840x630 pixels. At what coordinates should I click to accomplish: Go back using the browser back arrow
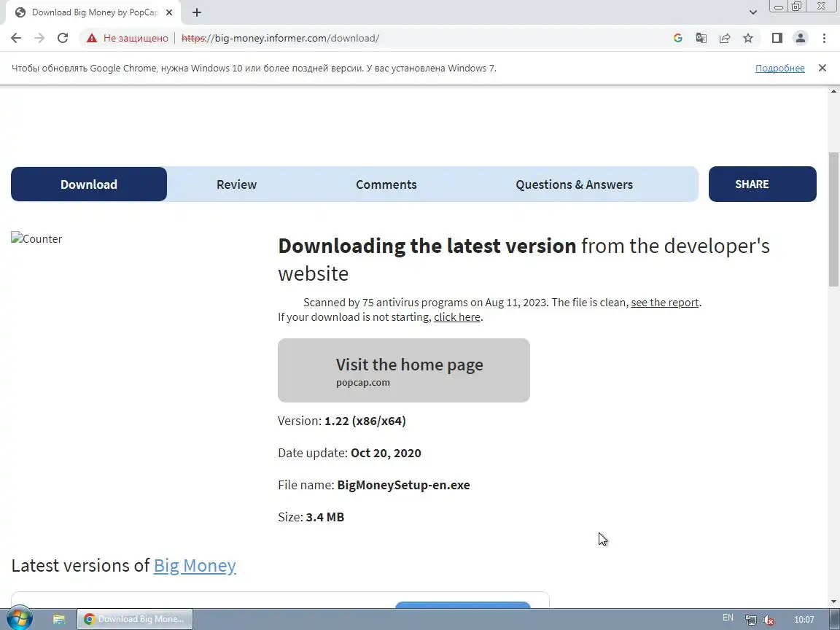16,38
